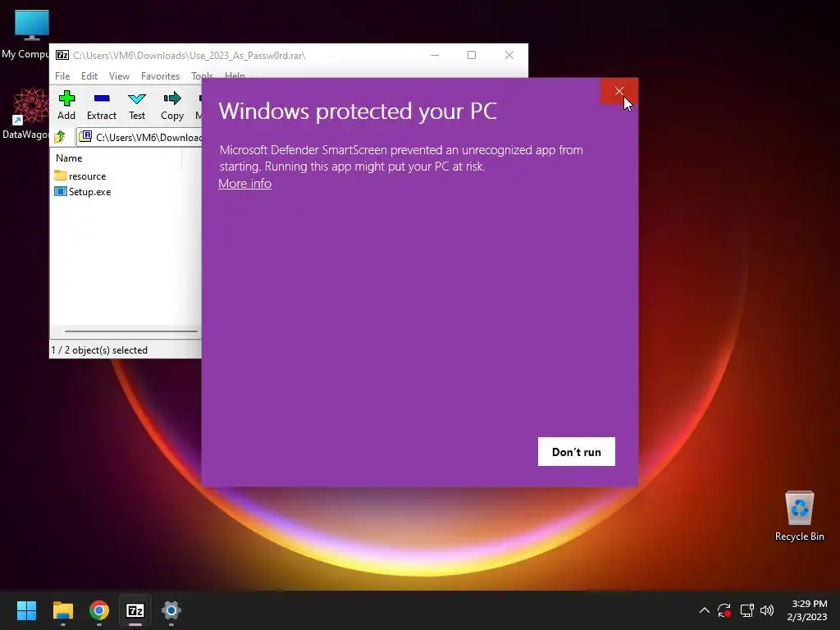
Task: Click the sync status tray icon
Action: click(x=724, y=610)
